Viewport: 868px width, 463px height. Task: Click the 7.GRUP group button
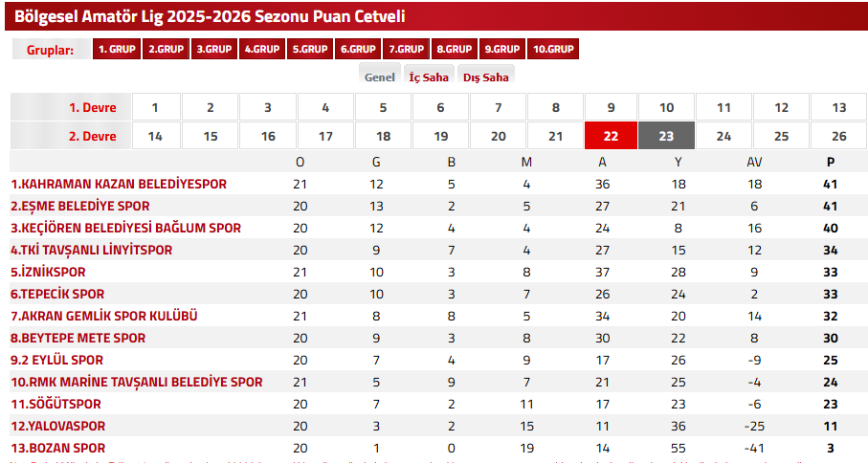tap(407, 50)
